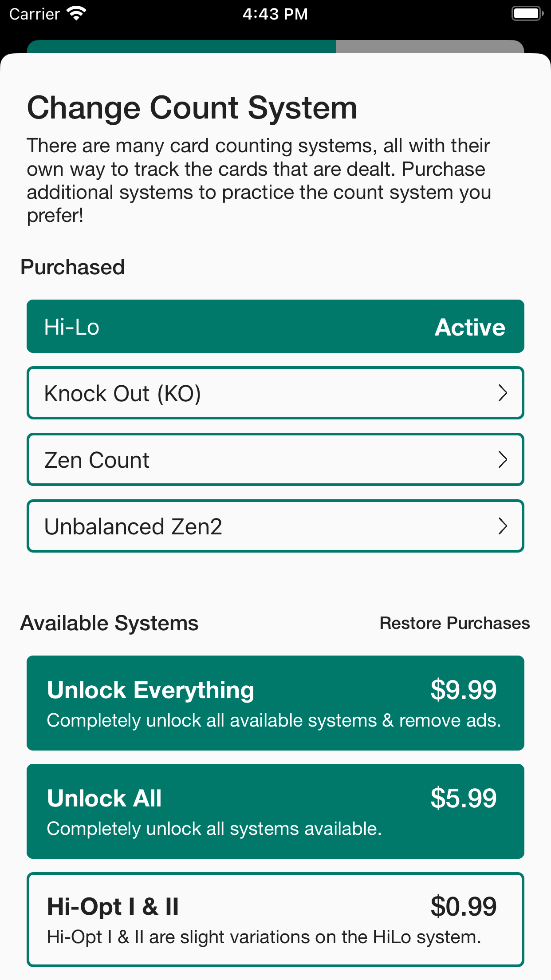Purchase Hi-Opt I & II system
The height and width of the screenshot is (980, 551).
(x=275, y=919)
